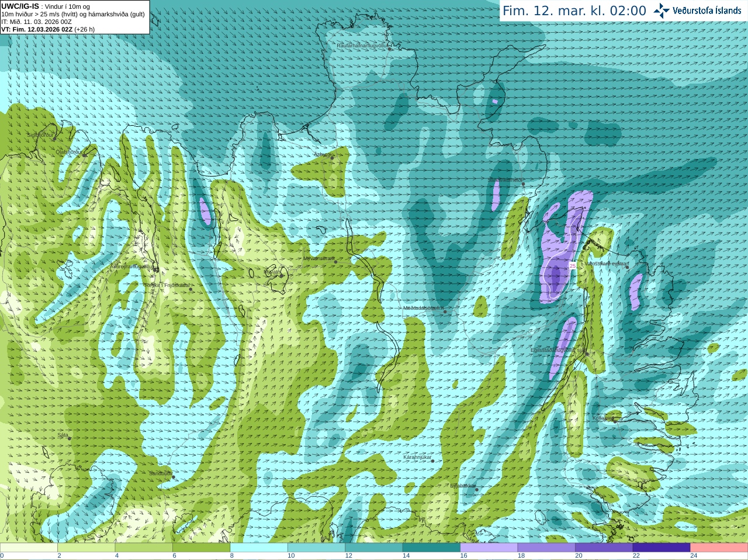Select the Akureyrarflugvöllur station label
This screenshot has height=560, width=748.
[x=131, y=267]
